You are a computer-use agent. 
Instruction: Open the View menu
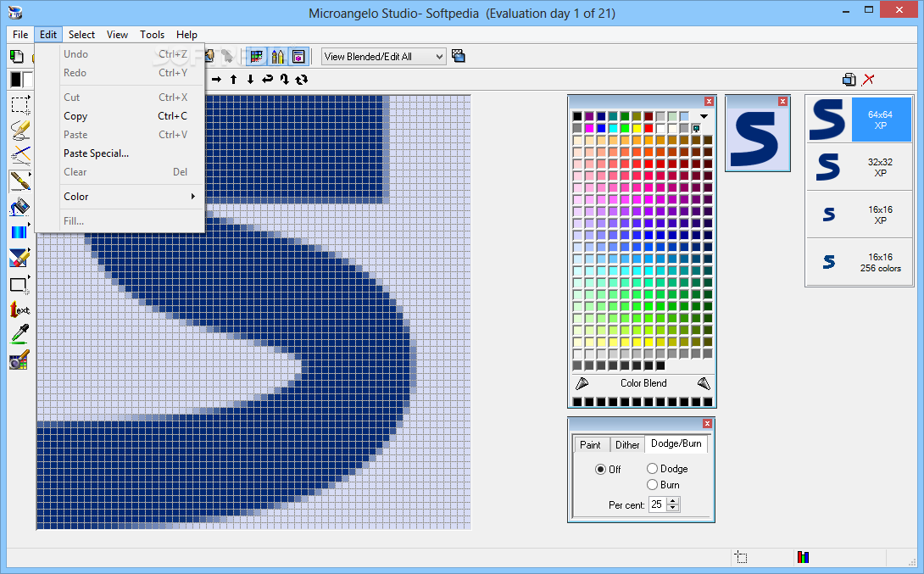117,35
